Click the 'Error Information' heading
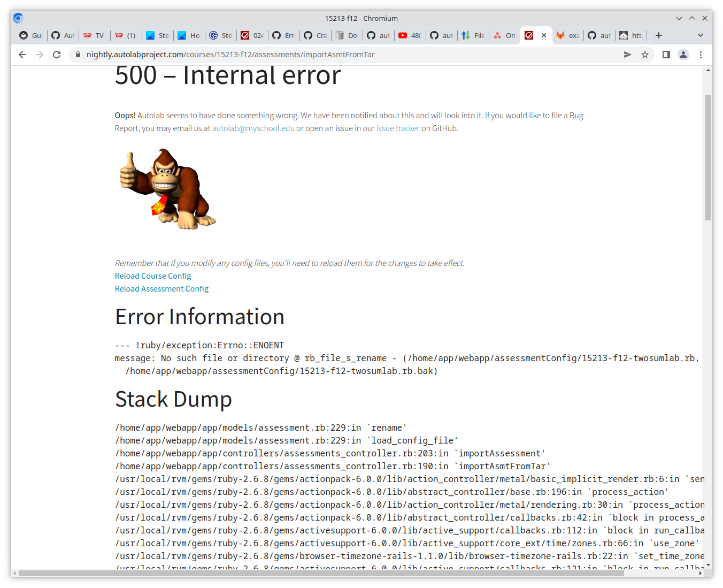This screenshot has width=723, height=588. (199, 317)
